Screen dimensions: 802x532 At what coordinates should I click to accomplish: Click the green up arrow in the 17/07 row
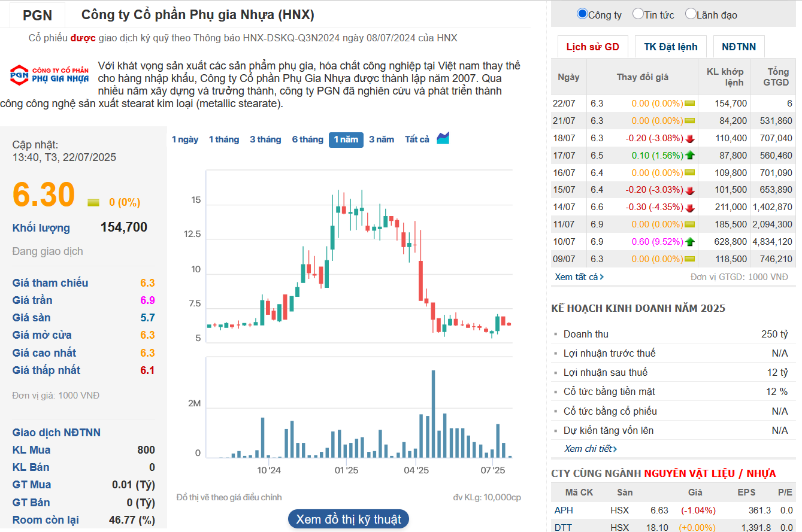(x=690, y=156)
